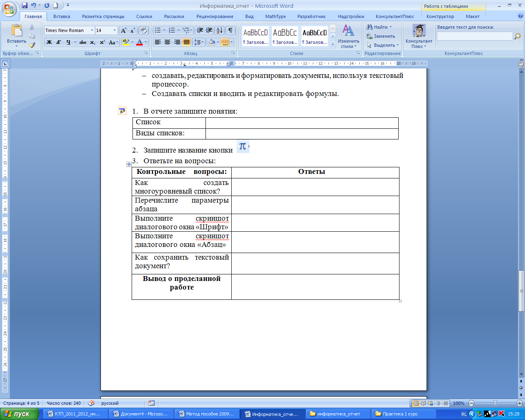Open the font name dropdown
The image size is (525, 420).
point(92,30)
